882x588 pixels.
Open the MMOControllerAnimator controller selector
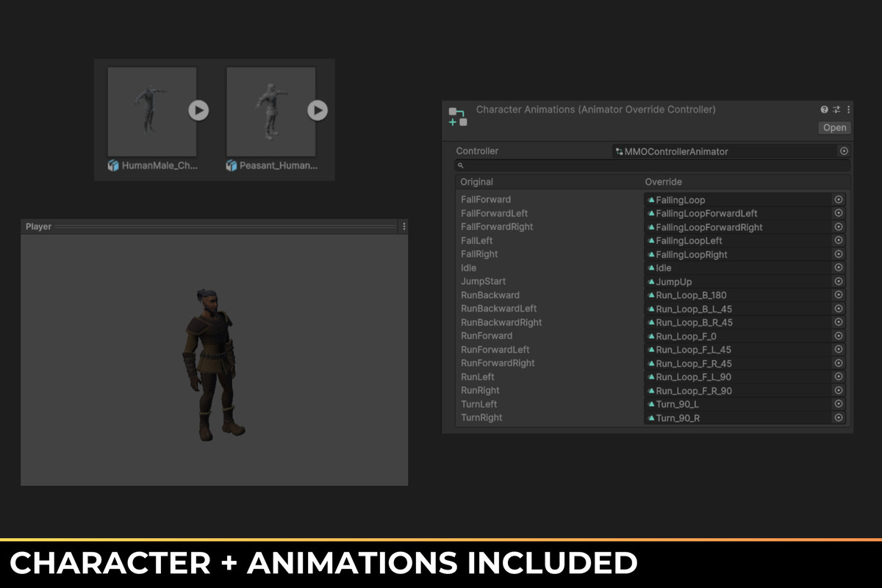(843, 151)
